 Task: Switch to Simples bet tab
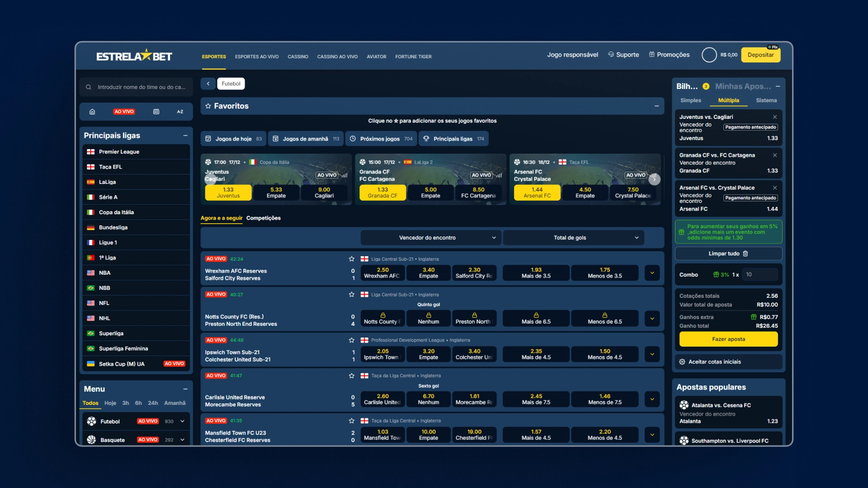(x=691, y=100)
